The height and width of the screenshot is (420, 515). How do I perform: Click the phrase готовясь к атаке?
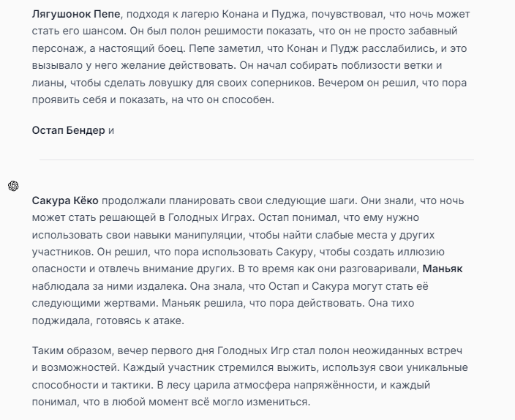click(140, 320)
